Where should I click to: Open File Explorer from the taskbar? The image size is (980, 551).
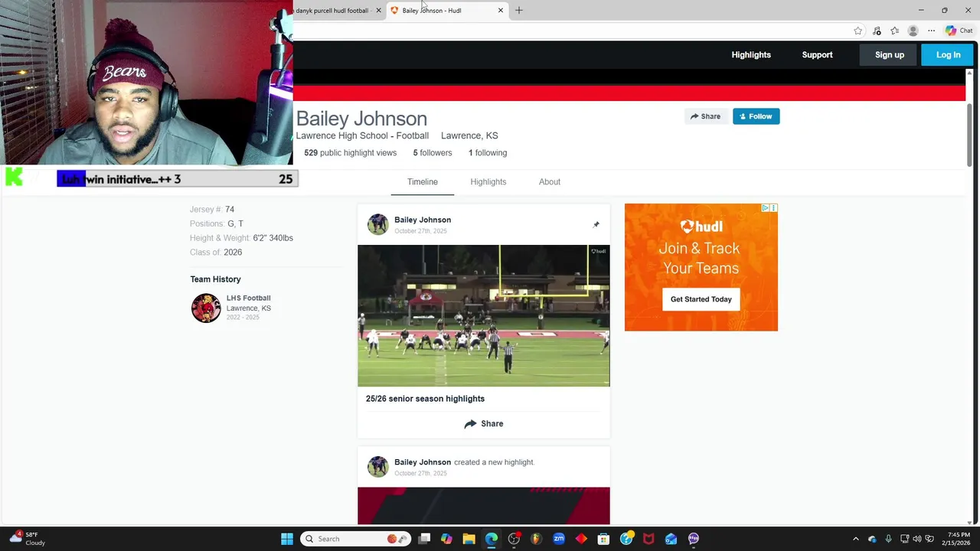(x=469, y=539)
